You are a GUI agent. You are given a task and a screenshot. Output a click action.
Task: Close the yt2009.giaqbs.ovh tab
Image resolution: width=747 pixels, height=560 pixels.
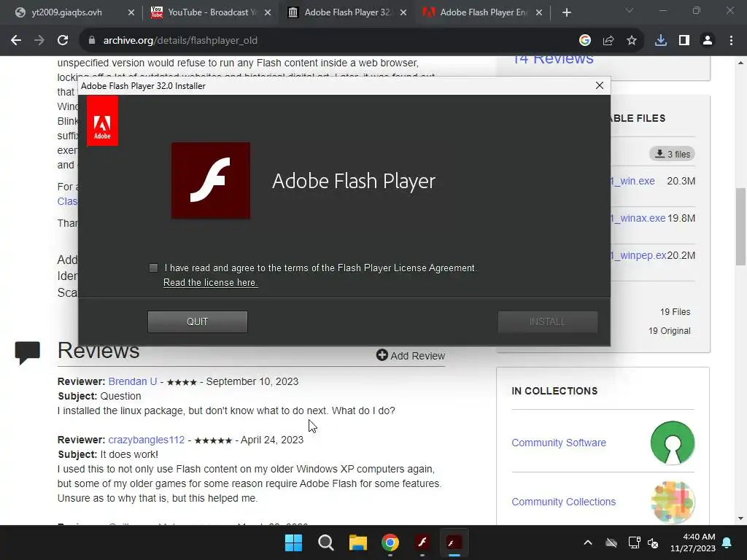pyautogui.click(x=131, y=12)
